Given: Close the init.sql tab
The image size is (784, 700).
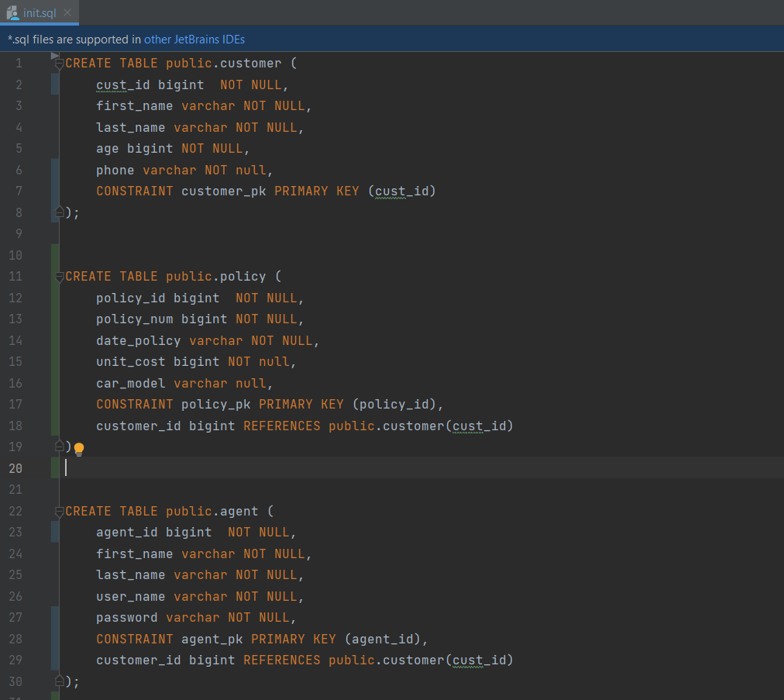Looking at the screenshot, I should click(x=67, y=12).
